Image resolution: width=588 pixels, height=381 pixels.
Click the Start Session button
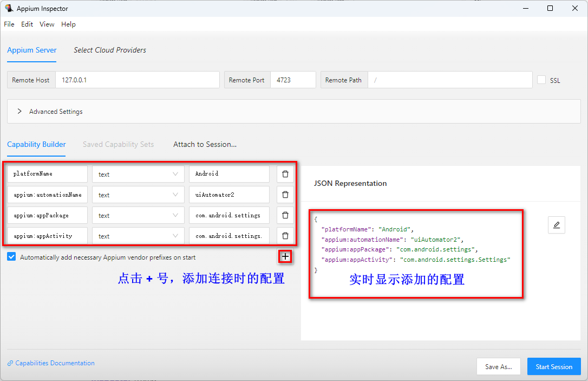point(554,367)
